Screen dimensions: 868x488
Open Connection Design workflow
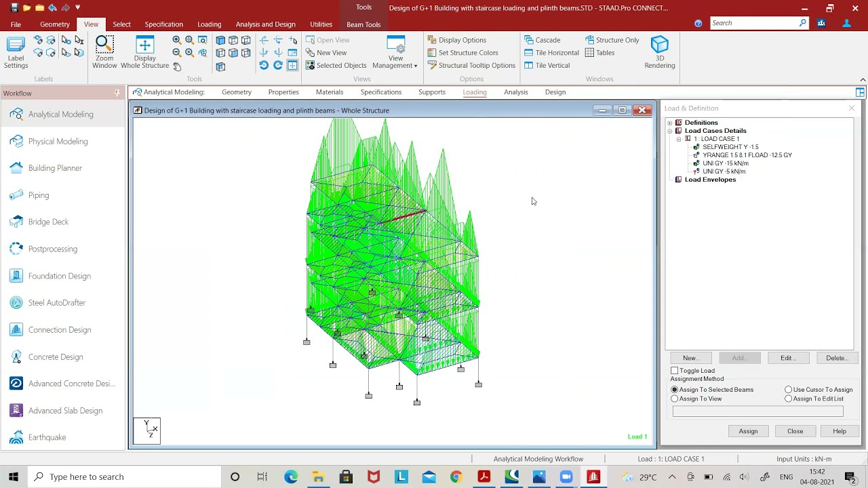(x=59, y=330)
